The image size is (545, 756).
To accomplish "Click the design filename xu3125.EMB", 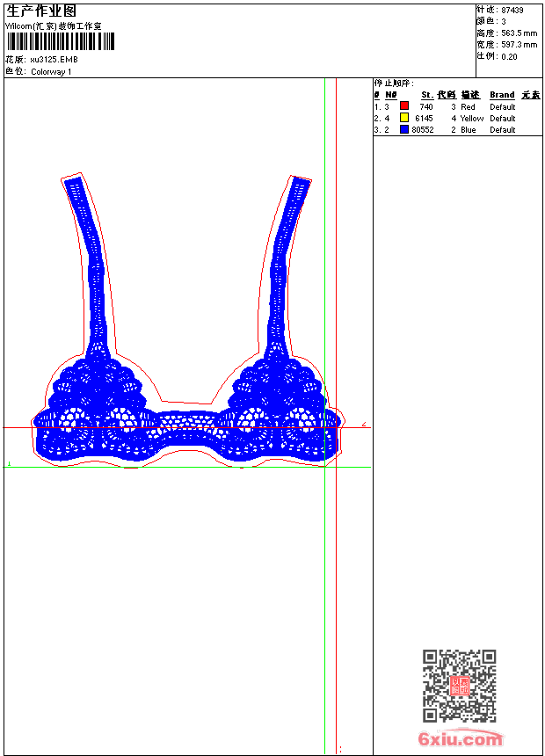I will coord(54,60).
